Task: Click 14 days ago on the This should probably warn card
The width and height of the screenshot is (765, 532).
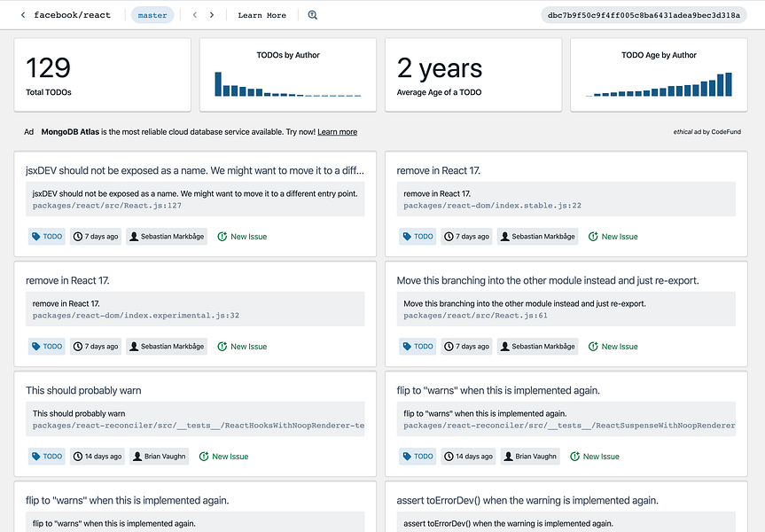Action: (x=98, y=457)
